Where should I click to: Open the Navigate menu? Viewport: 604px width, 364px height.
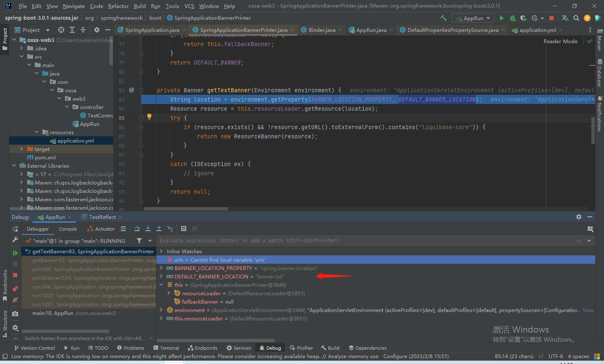74,6
